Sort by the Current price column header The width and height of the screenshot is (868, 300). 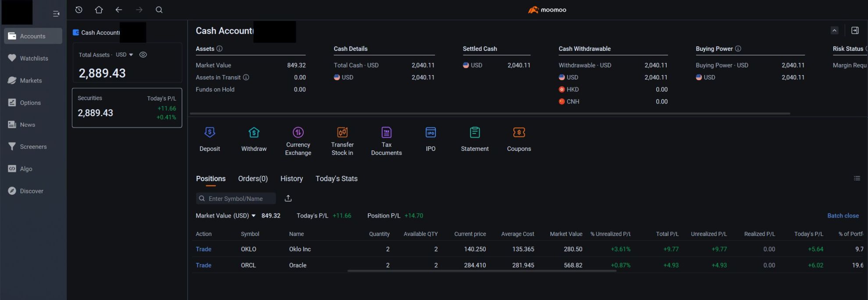pyautogui.click(x=470, y=234)
